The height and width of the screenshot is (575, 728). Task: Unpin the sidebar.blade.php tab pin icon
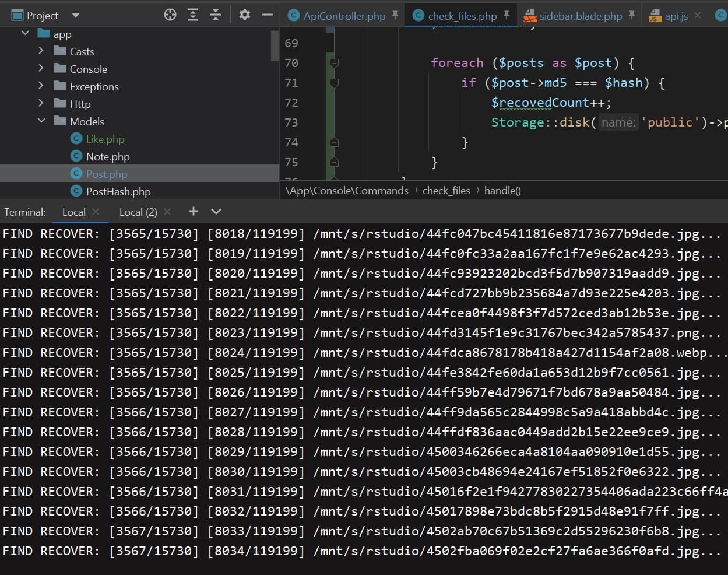coord(632,15)
